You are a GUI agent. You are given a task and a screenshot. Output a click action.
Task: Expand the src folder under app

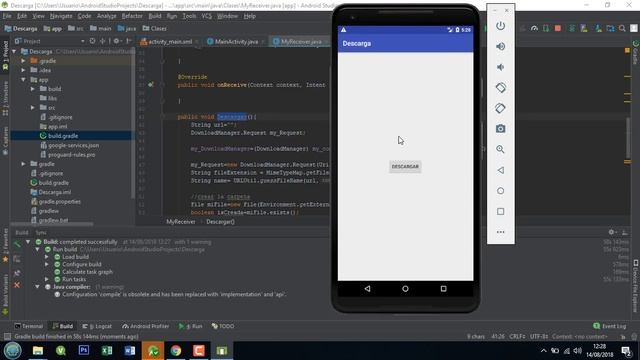pos(33,108)
